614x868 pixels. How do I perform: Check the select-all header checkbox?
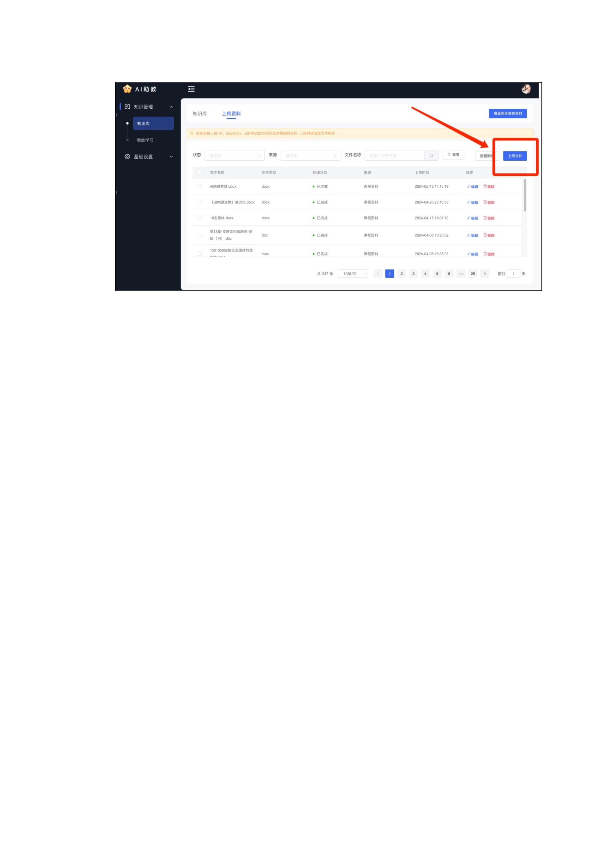[x=200, y=173]
